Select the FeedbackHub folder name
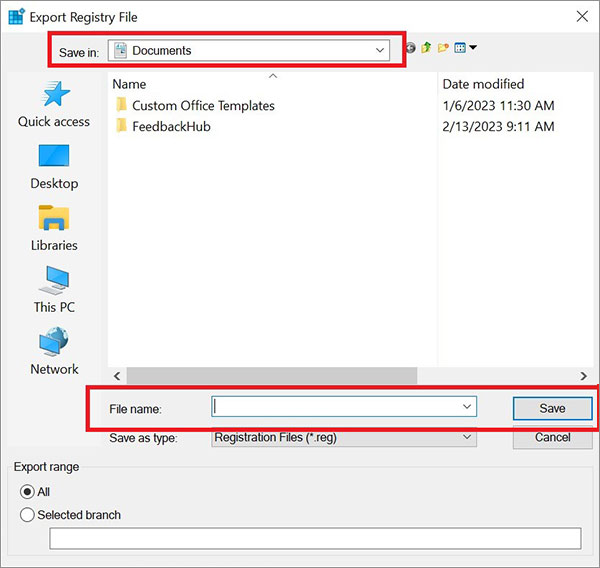 coord(171,126)
